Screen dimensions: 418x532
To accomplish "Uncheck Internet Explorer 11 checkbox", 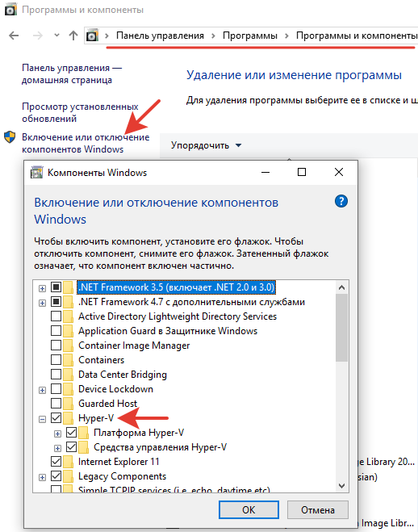I will pyautogui.click(x=56, y=462).
